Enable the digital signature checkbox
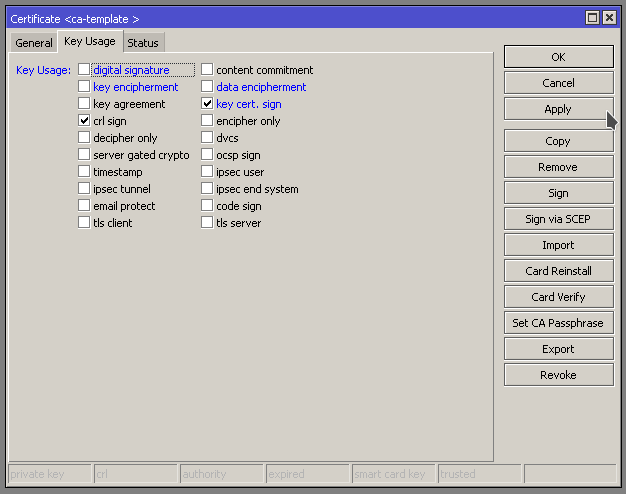This screenshot has width=626, height=494. click(84, 70)
